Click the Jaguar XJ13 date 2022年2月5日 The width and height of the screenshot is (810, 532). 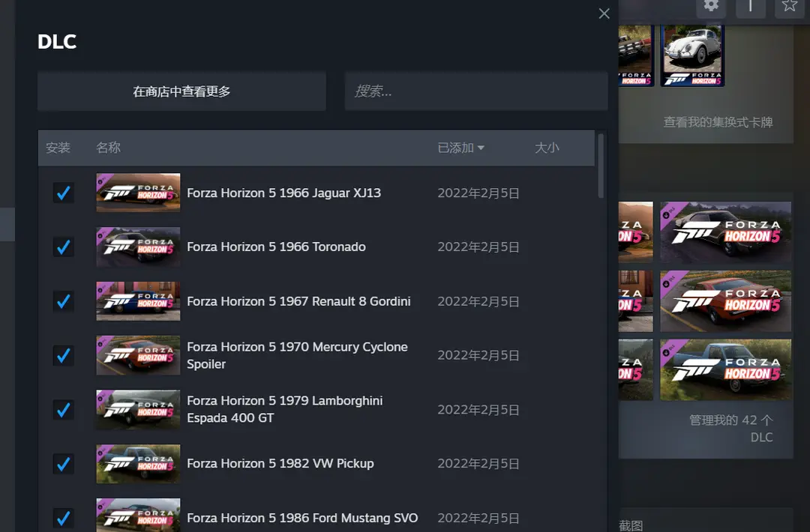[478, 193]
